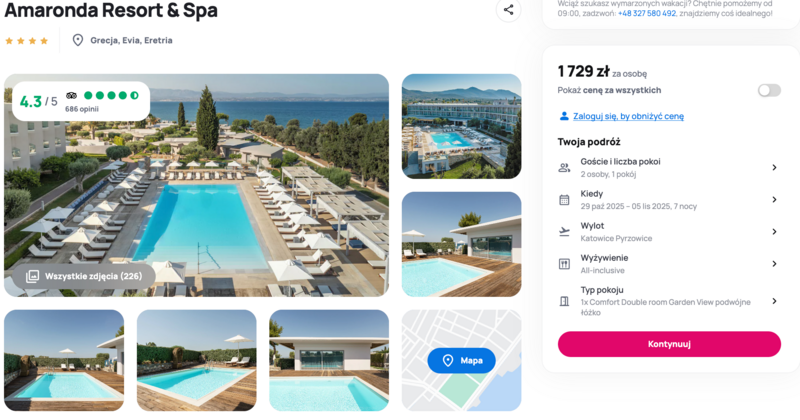Viewport: 800px width, 420px height.
Task: Toggle Pokaż cenę za wszystkich switch
Action: click(769, 90)
